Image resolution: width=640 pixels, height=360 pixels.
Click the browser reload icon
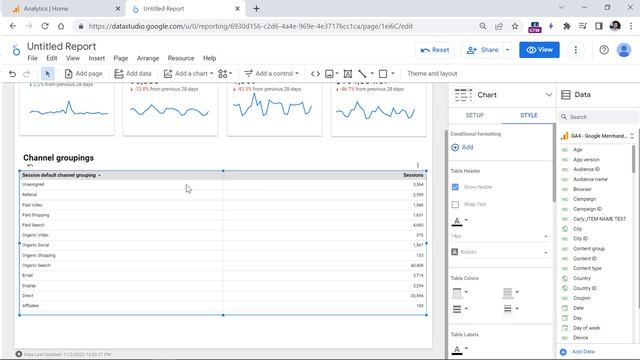click(45, 26)
